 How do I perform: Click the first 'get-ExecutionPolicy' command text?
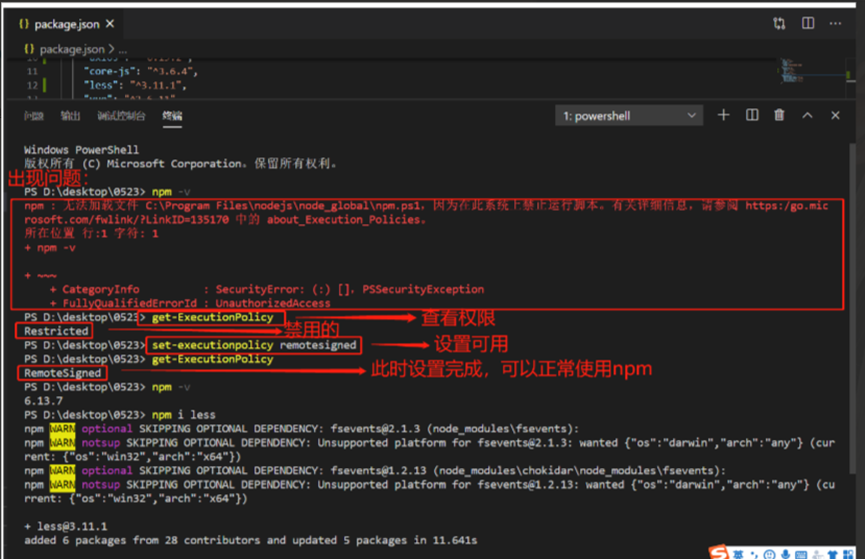(x=212, y=317)
